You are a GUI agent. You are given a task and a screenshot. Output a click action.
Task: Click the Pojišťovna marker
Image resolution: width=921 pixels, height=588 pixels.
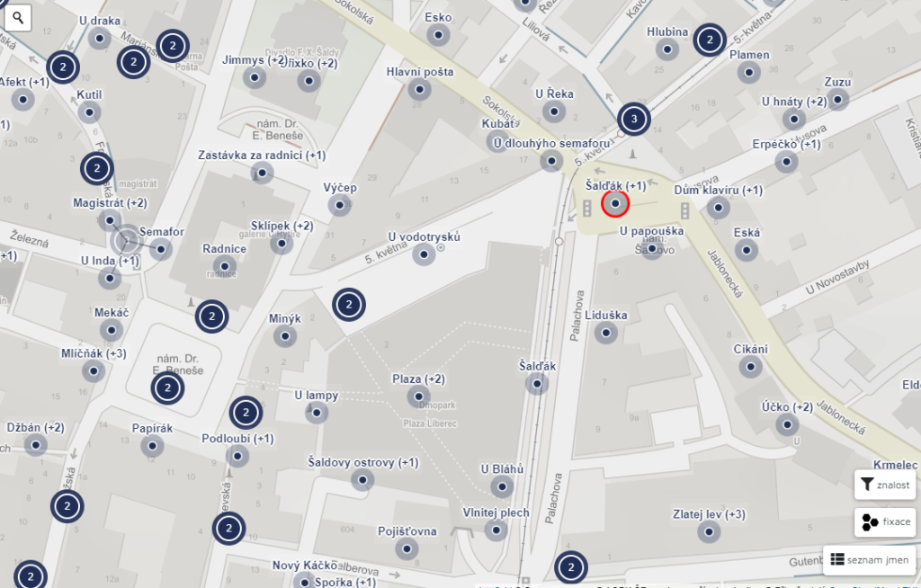pyautogui.click(x=407, y=549)
